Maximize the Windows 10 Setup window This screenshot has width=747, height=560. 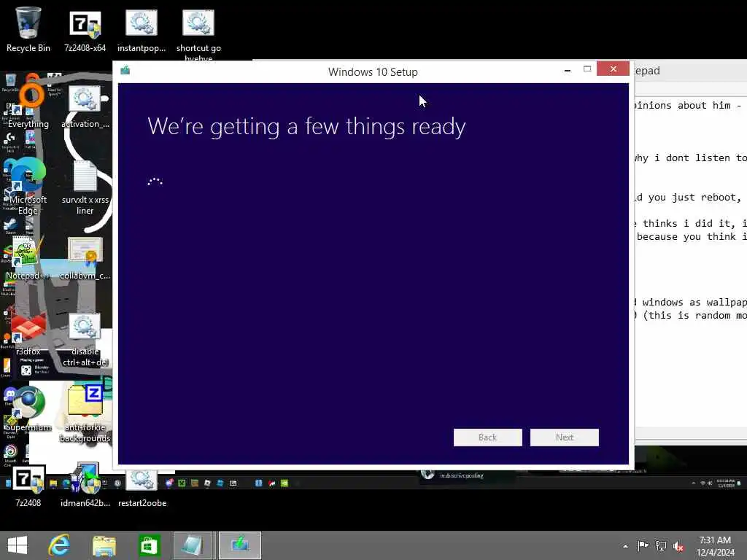point(587,69)
